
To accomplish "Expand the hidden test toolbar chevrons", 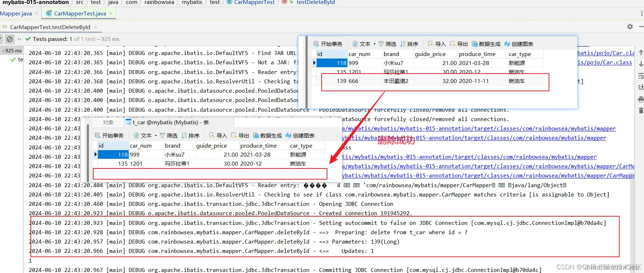I will point(19,39).
